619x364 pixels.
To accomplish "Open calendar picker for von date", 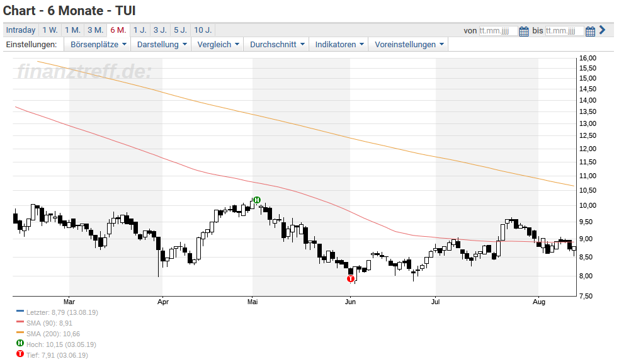I will [523, 31].
